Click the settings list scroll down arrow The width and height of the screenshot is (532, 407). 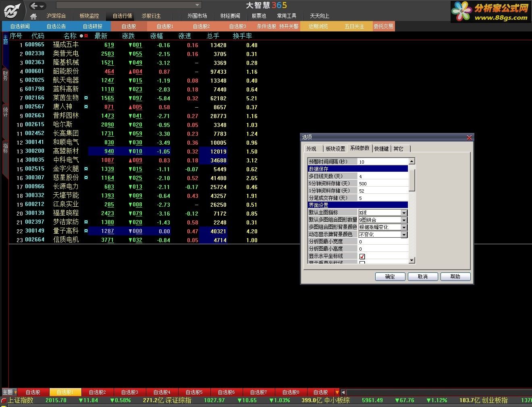(x=412, y=261)
